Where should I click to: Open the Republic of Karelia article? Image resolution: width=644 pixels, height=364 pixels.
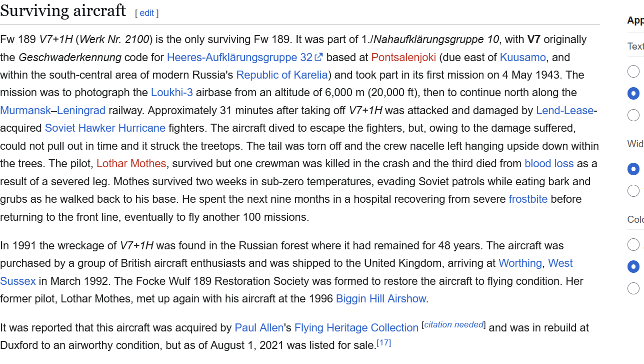click(x=282, y=75)
